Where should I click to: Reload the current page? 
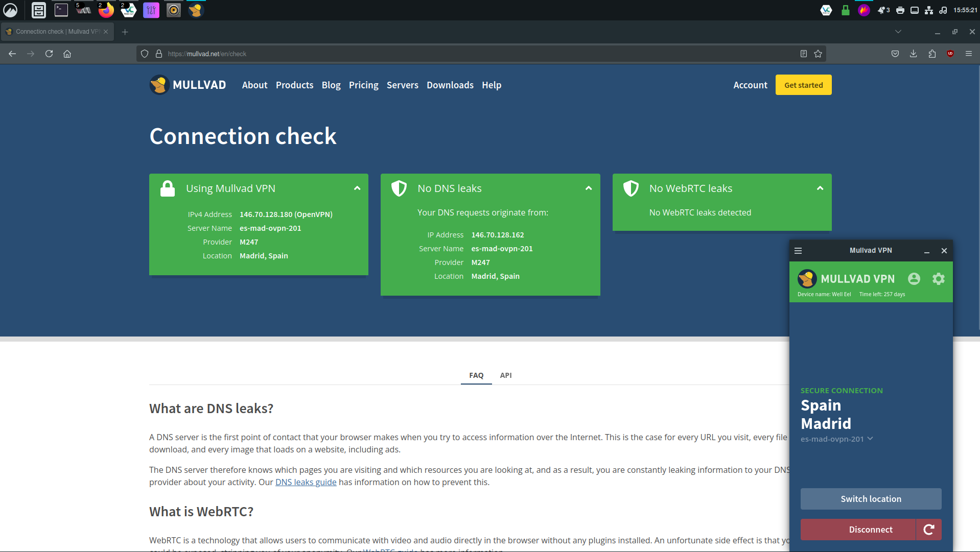pyautogui.click(x=49, y=54)
